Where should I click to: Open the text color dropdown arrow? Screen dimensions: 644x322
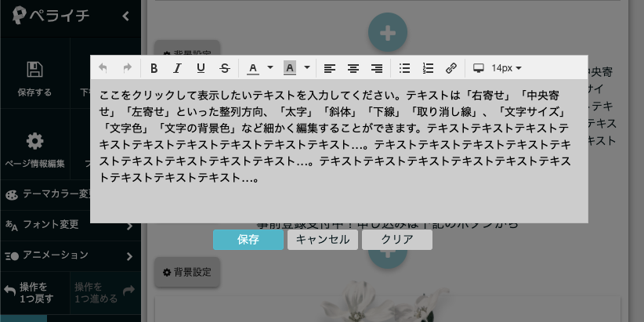click(270, 68)
